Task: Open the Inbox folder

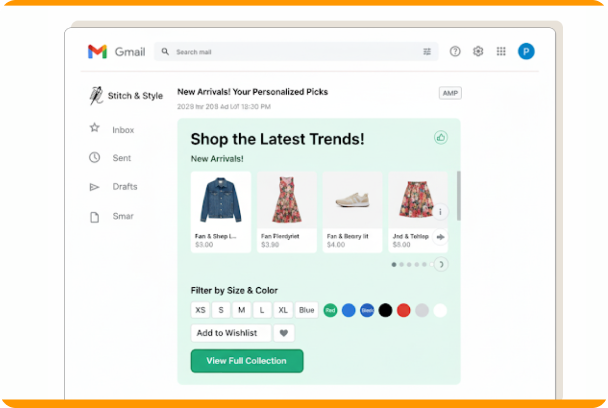Action: click(x=123, y=130)
